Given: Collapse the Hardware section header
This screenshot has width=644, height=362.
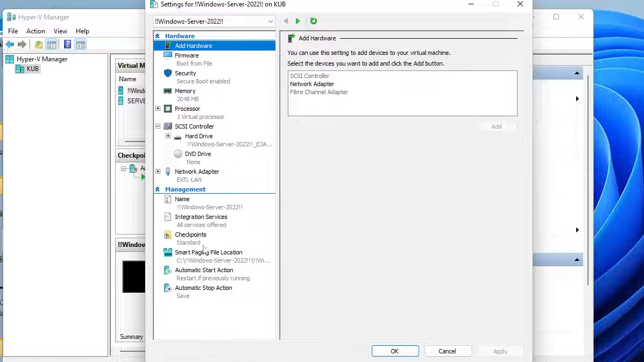Looking at the screenshot, I should (x=157, y=36).
